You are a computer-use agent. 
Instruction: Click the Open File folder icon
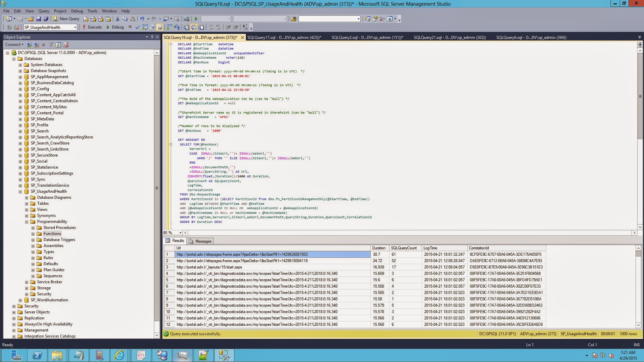[31, 19]
